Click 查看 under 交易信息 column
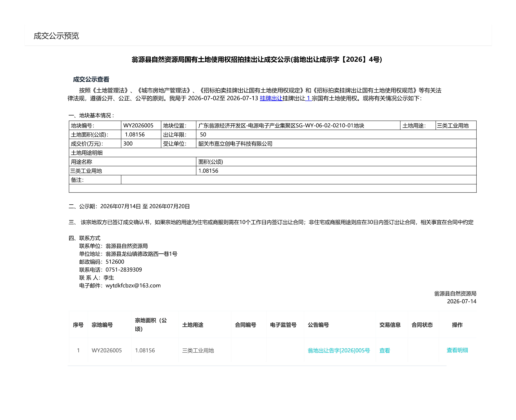The image size is (516, 420). (x=385, y=350)
